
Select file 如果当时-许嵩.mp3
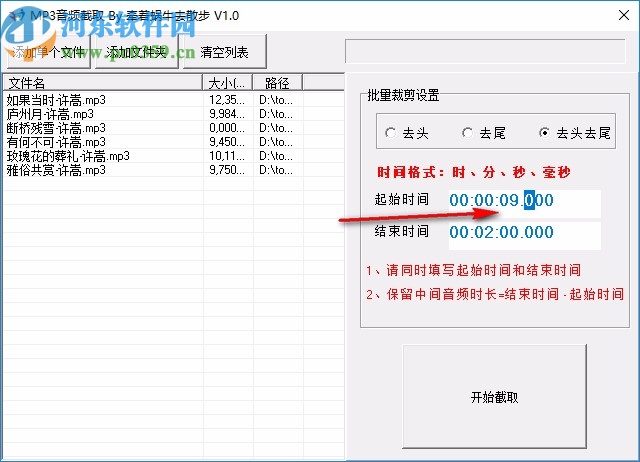tap(56, 100)
